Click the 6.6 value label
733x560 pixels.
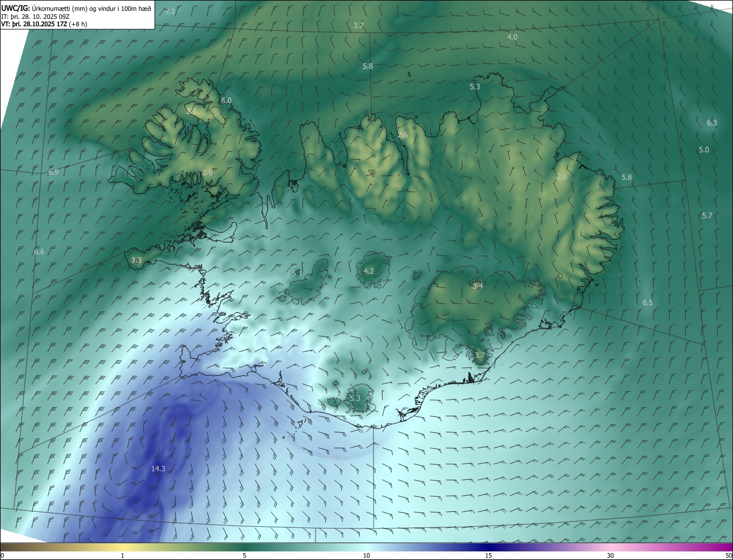(x=39, y=252)
